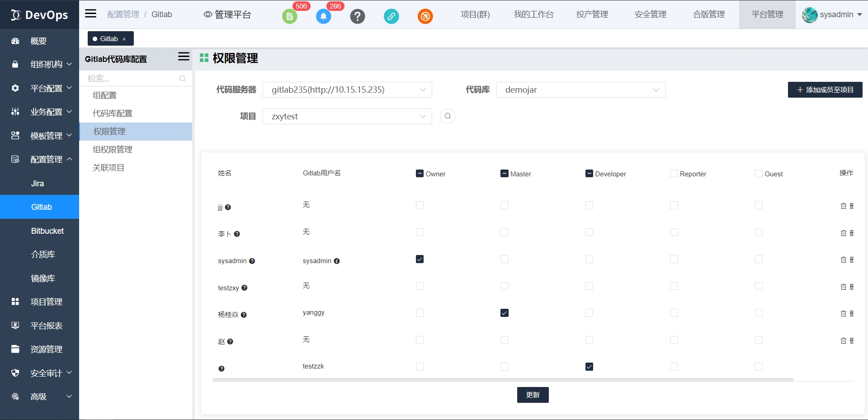Toggle the Reporter column header checkbox
Image resolution: width=868 pixels, height=420 pixels.
coord(674,174)
